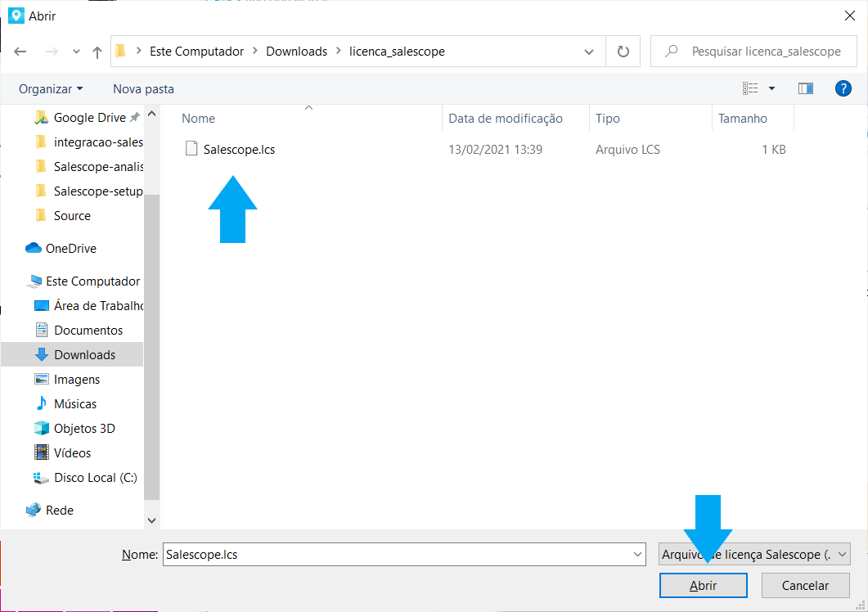
Task: Open more view options dropdown arrow
Action: point(771,88)
